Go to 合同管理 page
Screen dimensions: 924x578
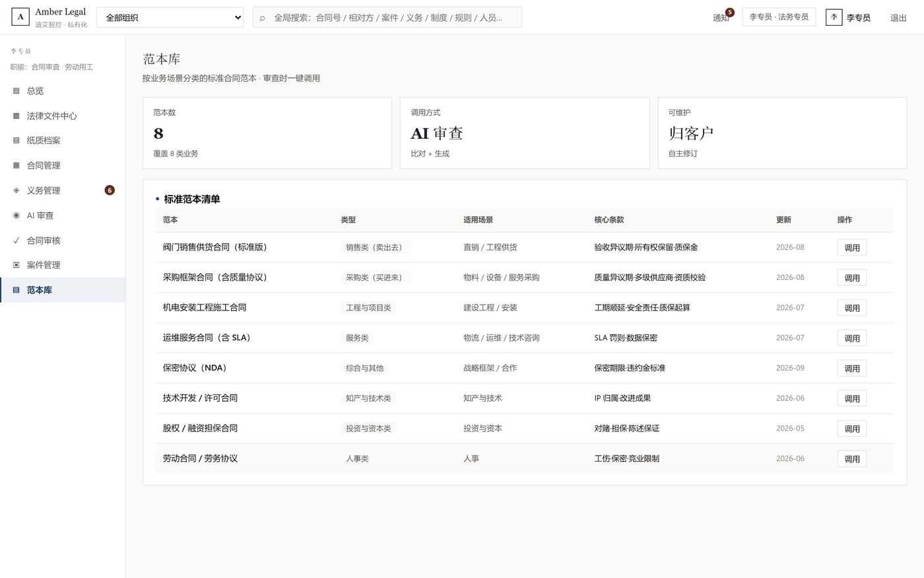[63, 165]
